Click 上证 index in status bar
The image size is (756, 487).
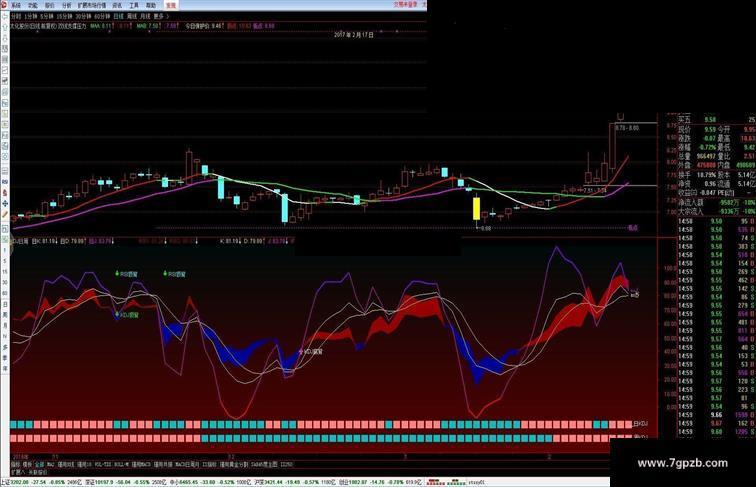click(x=42, y=482)
